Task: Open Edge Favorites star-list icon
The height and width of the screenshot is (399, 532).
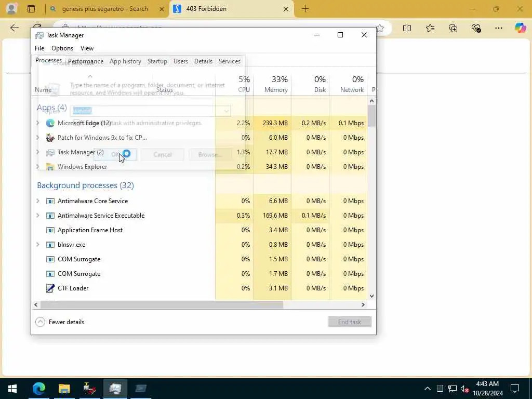Action: [x=430, y=28]
